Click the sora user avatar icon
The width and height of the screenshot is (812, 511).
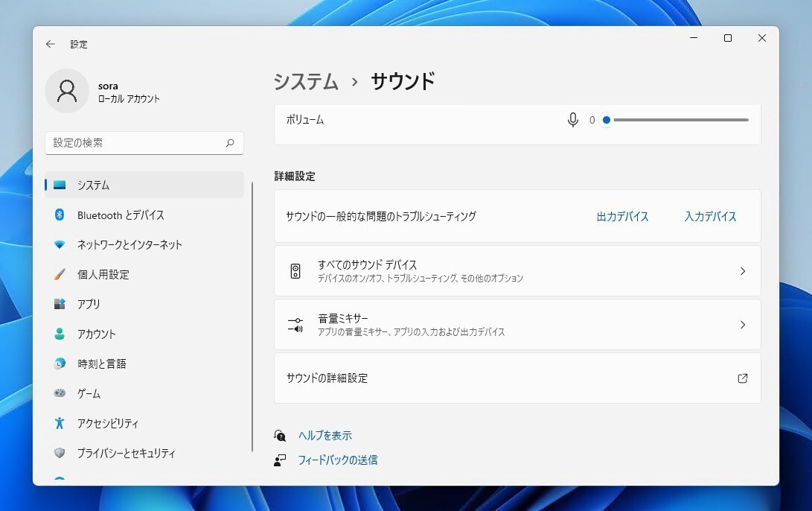tap(67, 91)
